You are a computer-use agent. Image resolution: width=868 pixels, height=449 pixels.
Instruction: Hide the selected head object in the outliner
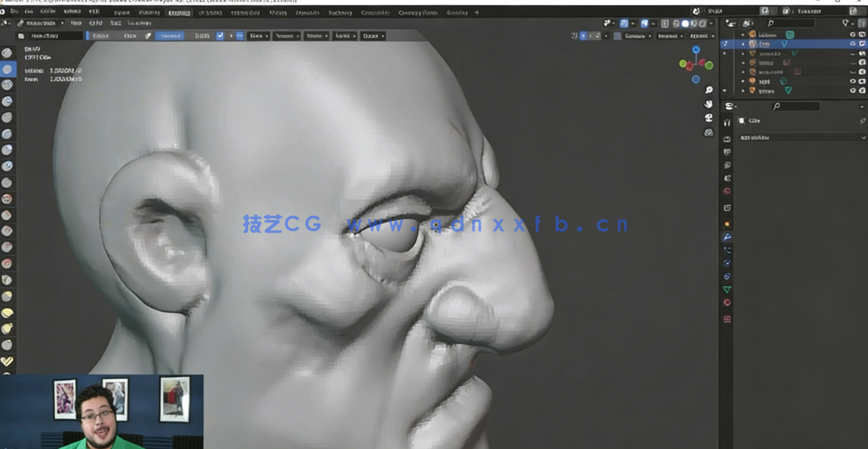[852, 43]
